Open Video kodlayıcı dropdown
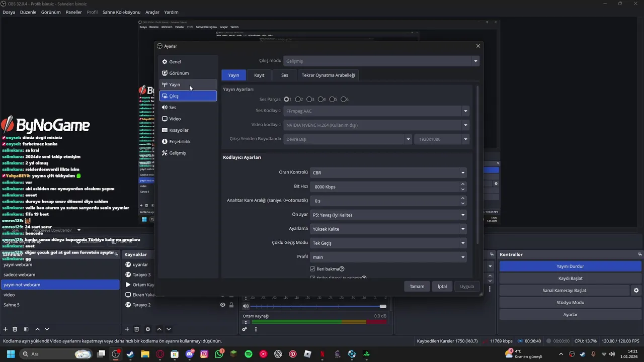This screenshot has height=362, width=644. point(376,125)
